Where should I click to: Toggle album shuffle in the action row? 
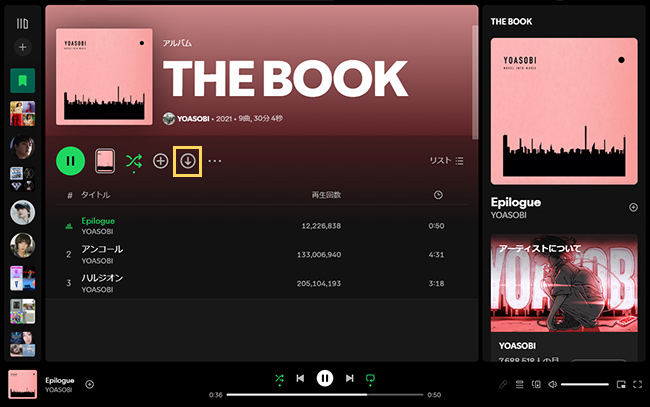(134, 161)
